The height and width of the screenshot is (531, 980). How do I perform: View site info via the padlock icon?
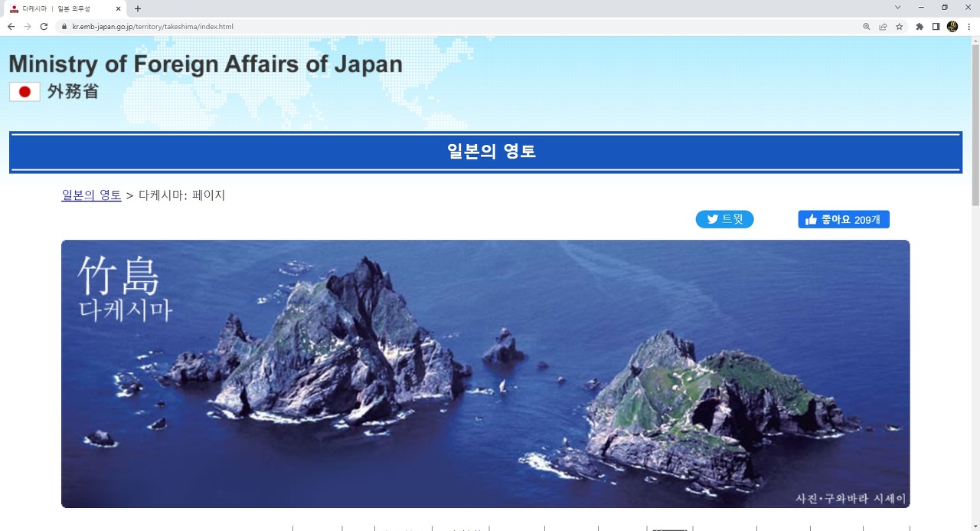click(x=64, y=26)
